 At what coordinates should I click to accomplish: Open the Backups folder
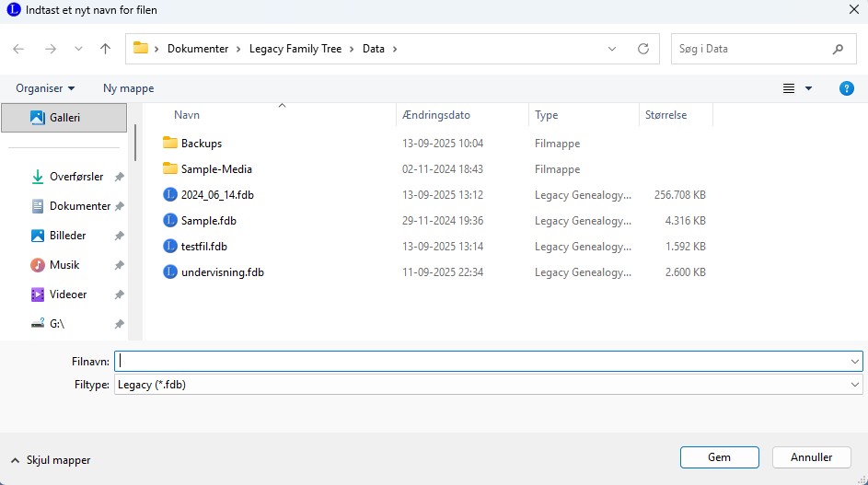pyautogui.click(x=201, y=144)
